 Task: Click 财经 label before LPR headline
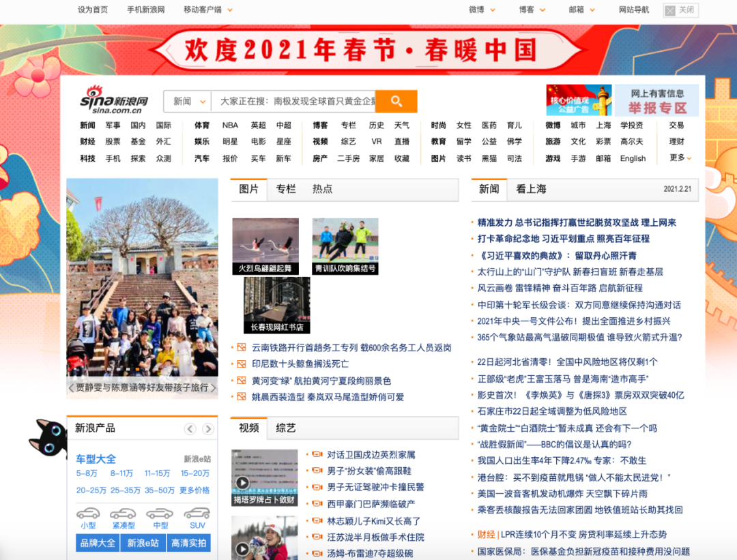(x=486, y=534)
